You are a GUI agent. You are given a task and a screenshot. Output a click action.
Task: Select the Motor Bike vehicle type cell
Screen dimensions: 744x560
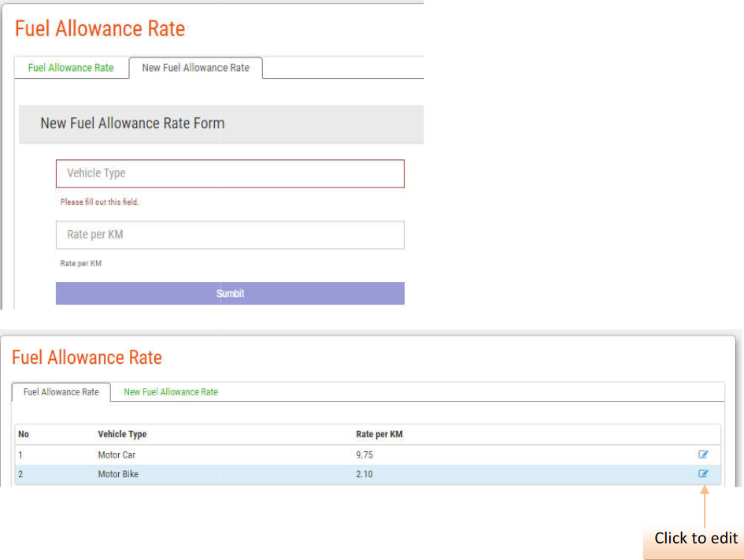(x=118, y=474)
